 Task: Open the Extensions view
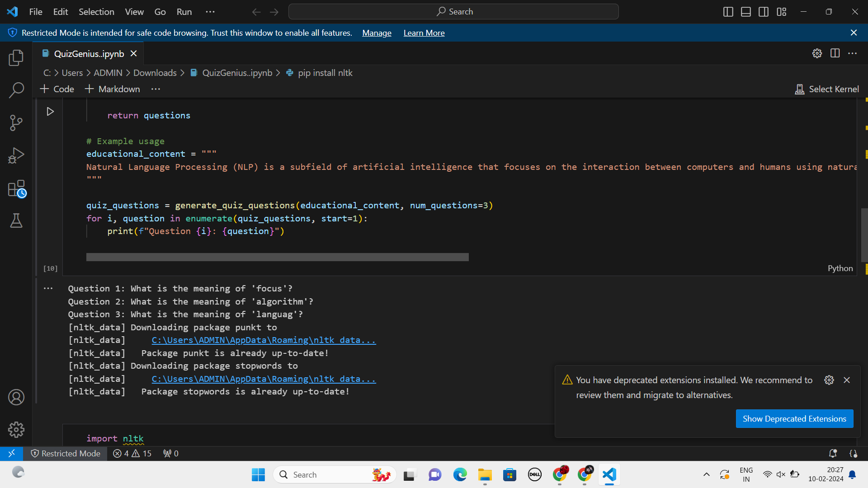point(16,188)
